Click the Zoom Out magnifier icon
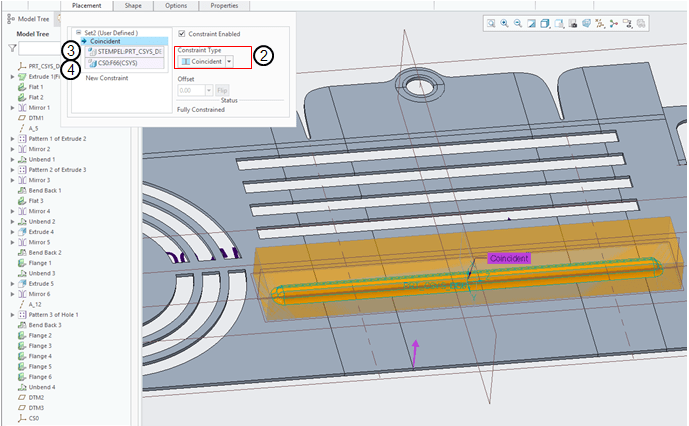Screen dimensions: 689x426 (517, 23)
